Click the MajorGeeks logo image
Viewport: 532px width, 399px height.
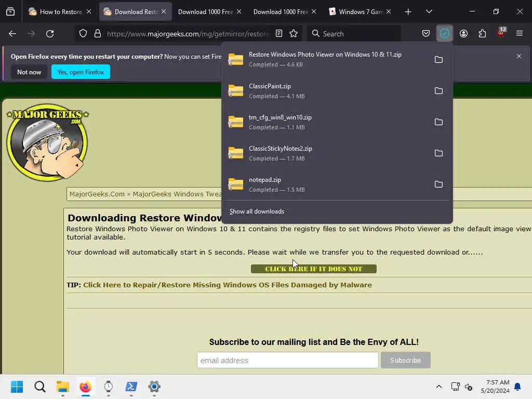pyautogui.click(x=47, y=142)
